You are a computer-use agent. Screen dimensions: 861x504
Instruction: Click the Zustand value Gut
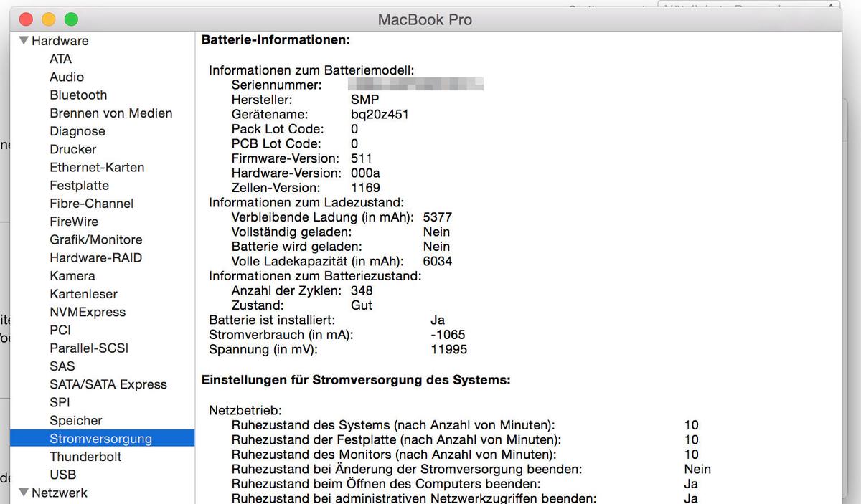(x=362, y=305)
